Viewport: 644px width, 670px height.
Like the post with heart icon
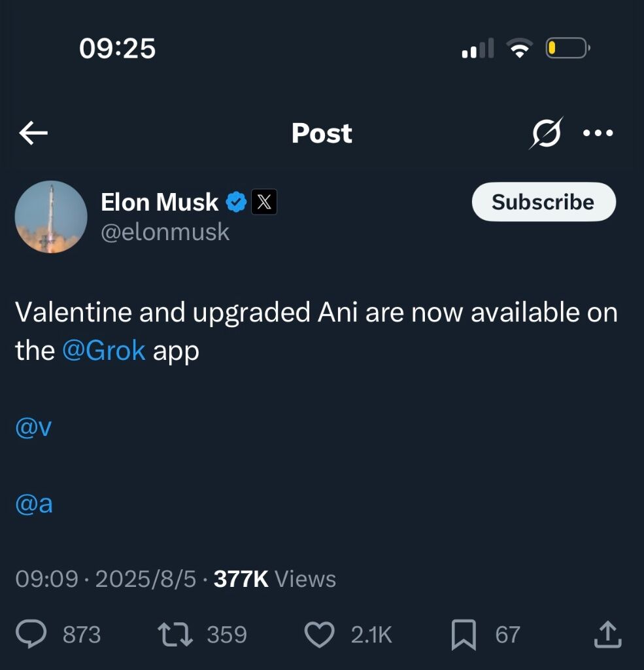[x=320, y=634]
